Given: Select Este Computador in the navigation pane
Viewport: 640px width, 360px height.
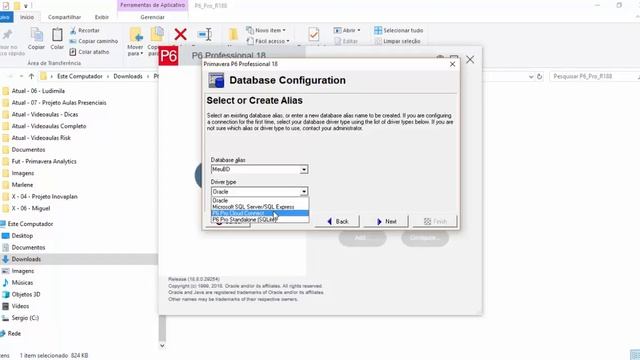Looking at the screenshot, I should pyautogui.click(x=30, y=224).
